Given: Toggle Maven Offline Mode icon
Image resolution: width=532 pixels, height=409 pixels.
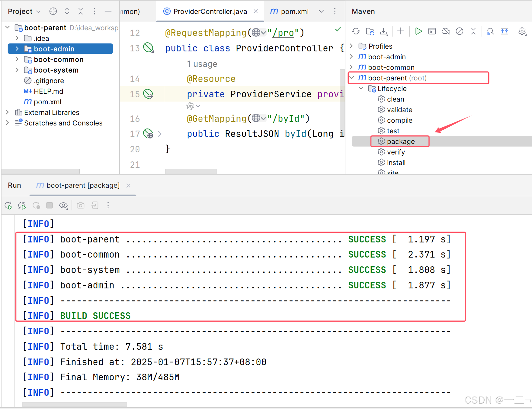Looking at the screenshot, I should (446, 31).
